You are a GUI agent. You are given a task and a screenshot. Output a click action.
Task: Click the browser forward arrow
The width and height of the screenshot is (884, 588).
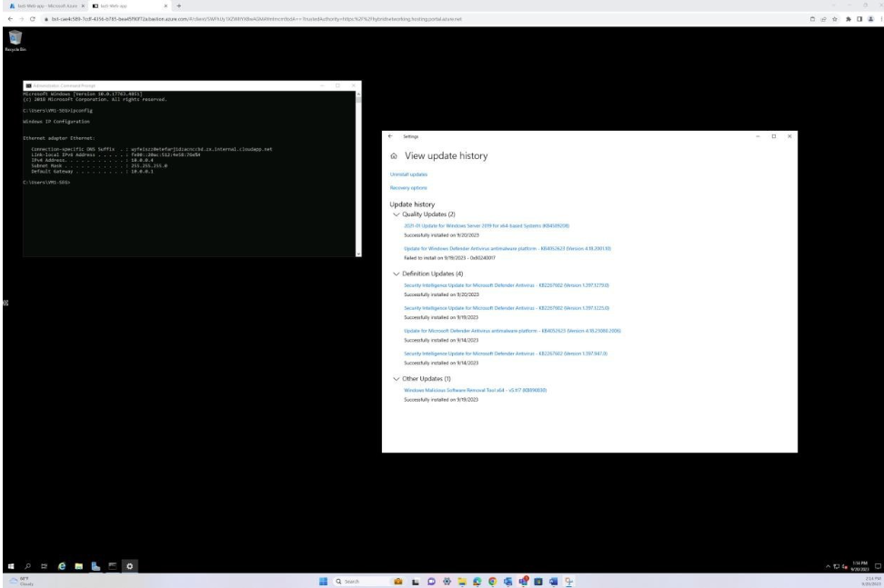coord(22,19)
